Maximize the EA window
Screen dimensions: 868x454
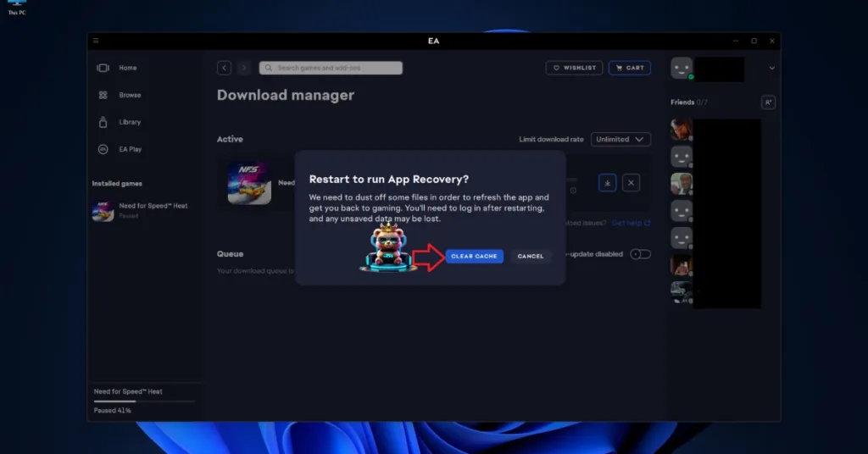tap(754, 41)
